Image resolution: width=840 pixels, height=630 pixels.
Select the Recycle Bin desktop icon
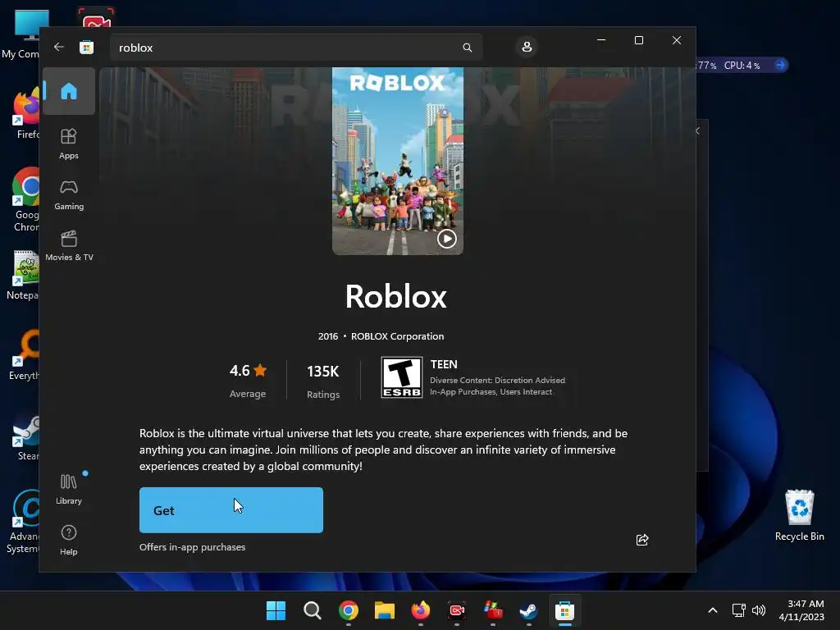tap(799, 515)
